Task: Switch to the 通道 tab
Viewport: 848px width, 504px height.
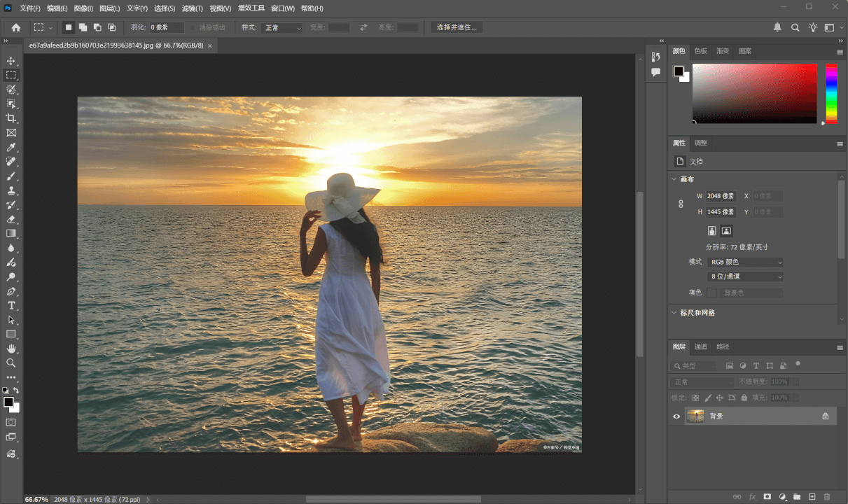Action: point(700,346)
